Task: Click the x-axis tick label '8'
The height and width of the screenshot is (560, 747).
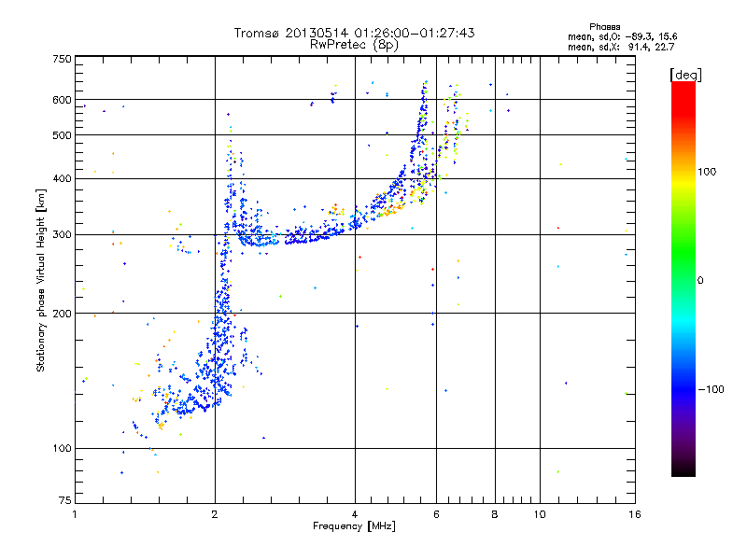Action: pos(495,514)
